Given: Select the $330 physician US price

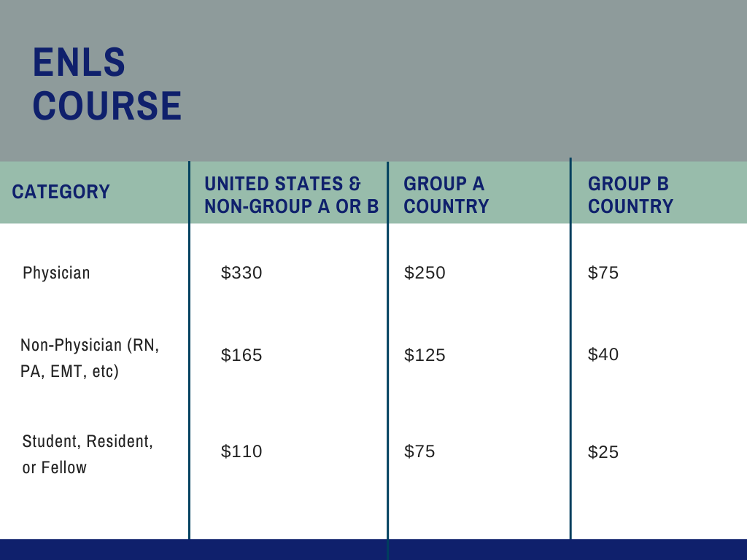Looking at the screenshot, I should coord(241,273).
